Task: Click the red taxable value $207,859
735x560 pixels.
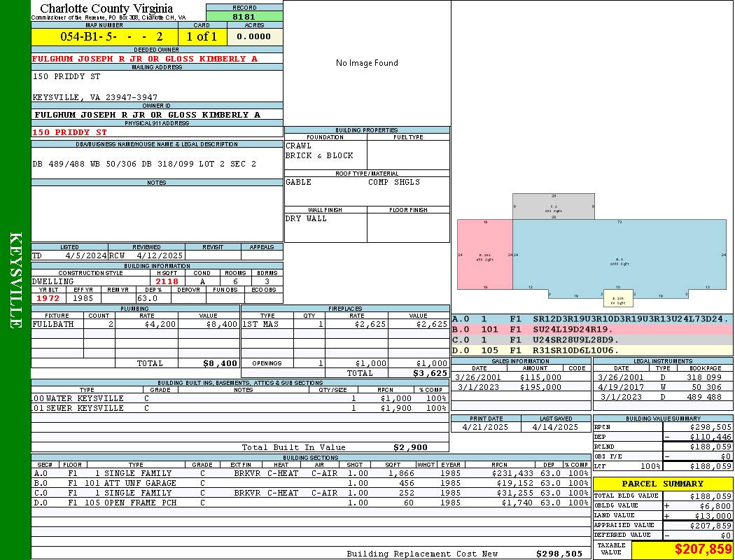Action: coord(703,549)
